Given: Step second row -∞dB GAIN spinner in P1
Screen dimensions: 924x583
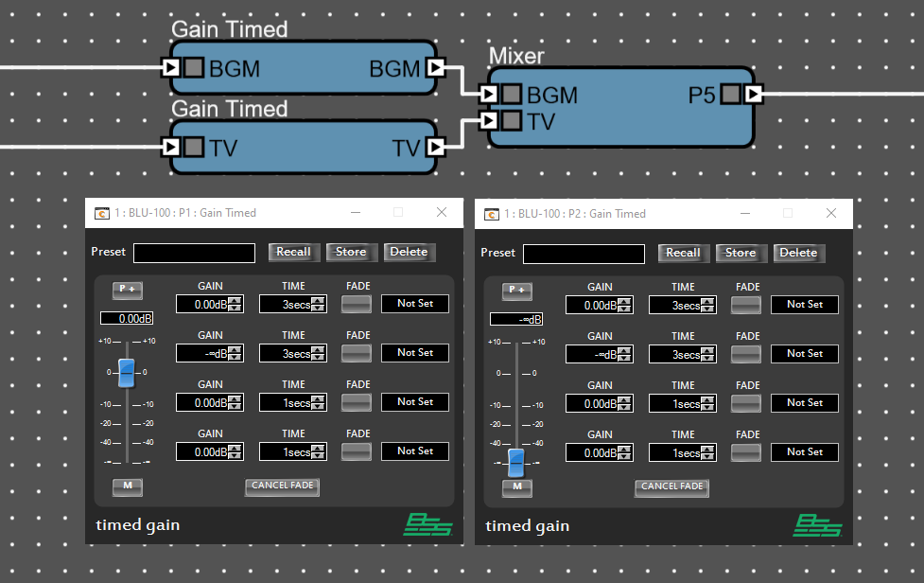Looking at the screenshot, I should tap(235, 354).
